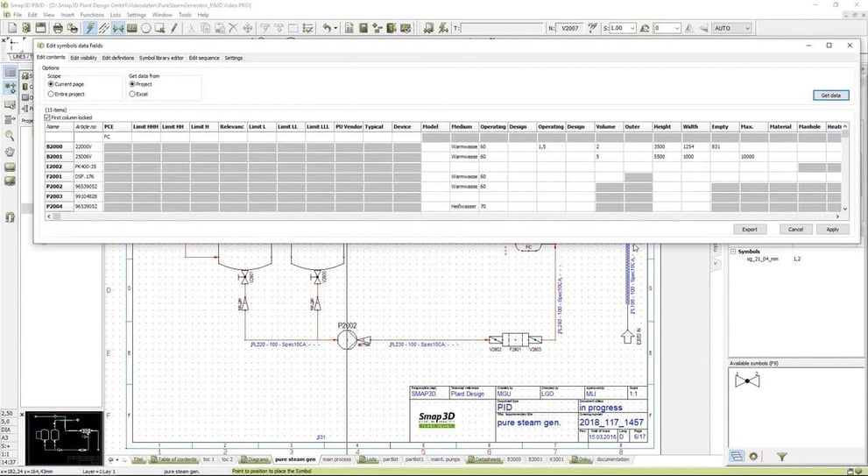Click the mirror horizontally icon
This screenshot has width=868, height=476.
point(689,28)
